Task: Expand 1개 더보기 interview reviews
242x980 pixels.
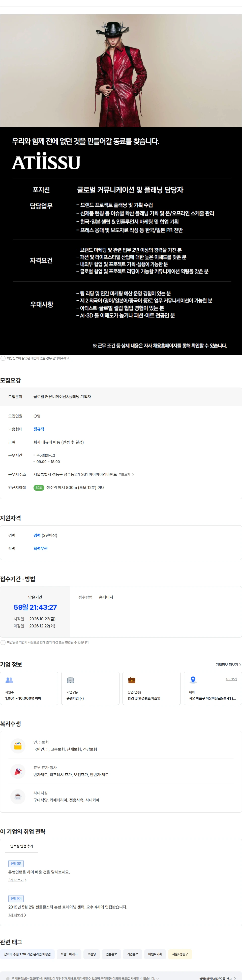Action: (17, 915)
